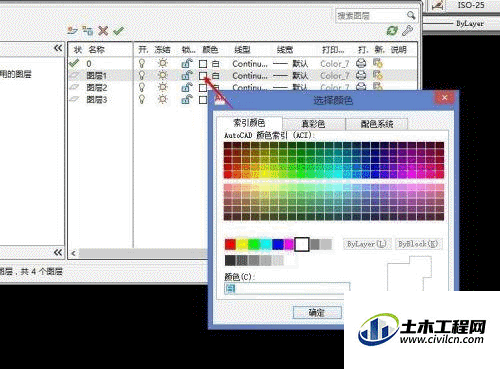Pick the green standard color swatch
Viewport: 500px width, 369px height.
click(254, 244)
